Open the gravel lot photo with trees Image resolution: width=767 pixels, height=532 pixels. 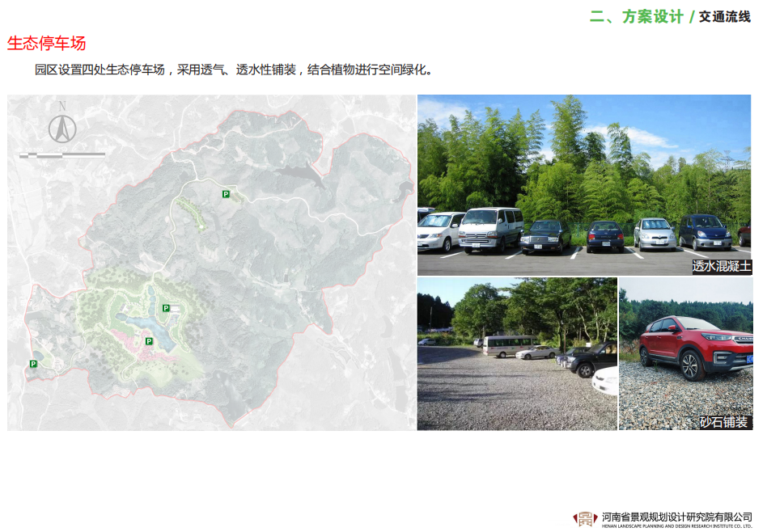(x=516, y=353)
